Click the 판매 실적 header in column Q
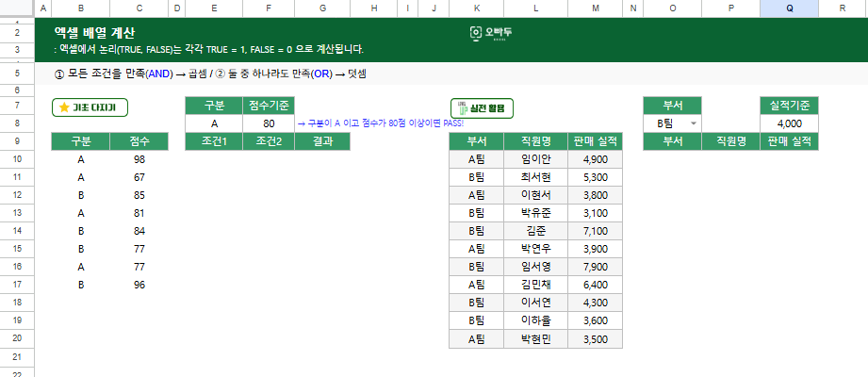 point(790,141)
